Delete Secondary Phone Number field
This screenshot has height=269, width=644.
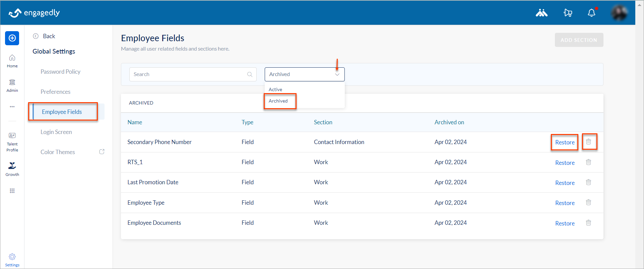coord(588,142)
